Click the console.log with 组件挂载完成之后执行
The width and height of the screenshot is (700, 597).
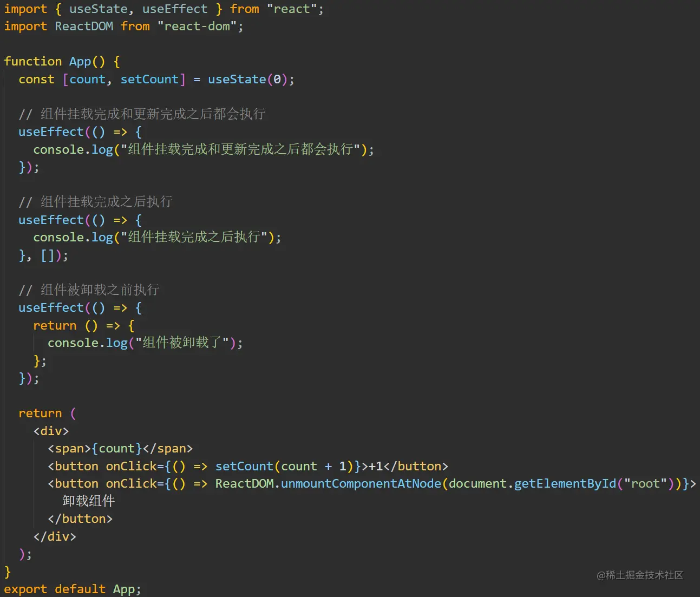tap(157, 237)
